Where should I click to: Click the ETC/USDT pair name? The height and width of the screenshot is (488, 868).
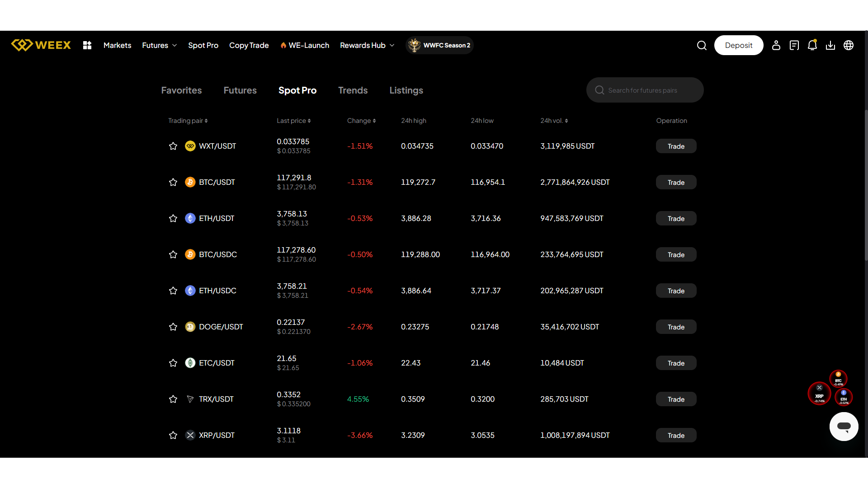(217, 363)
